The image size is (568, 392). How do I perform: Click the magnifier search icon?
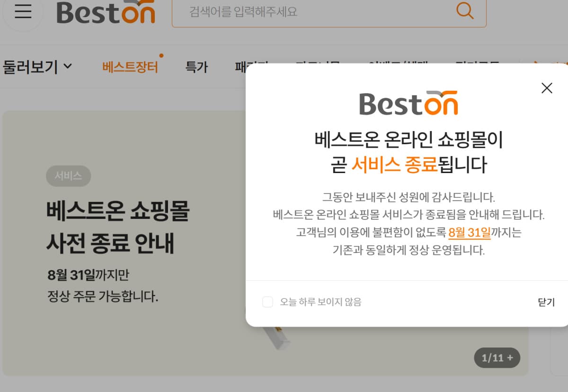pos(465,10)
